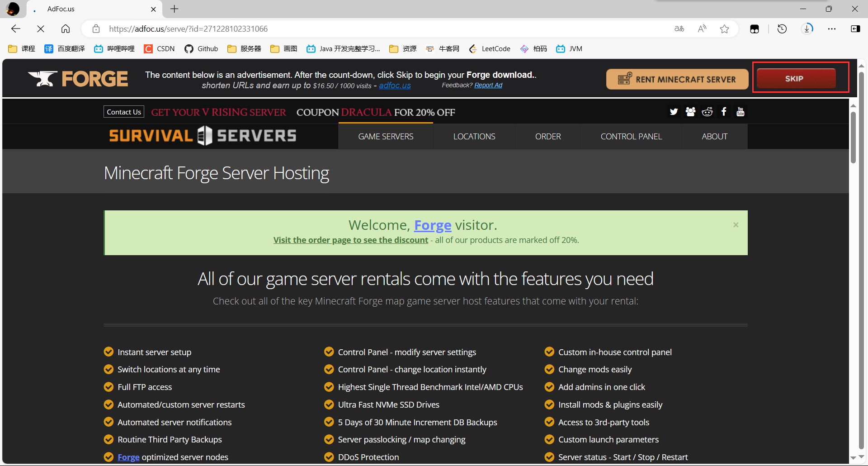This screenshot has height=466, width=868.
Task: Open the 牛客网 bookmark
Action: click(443, 49)
